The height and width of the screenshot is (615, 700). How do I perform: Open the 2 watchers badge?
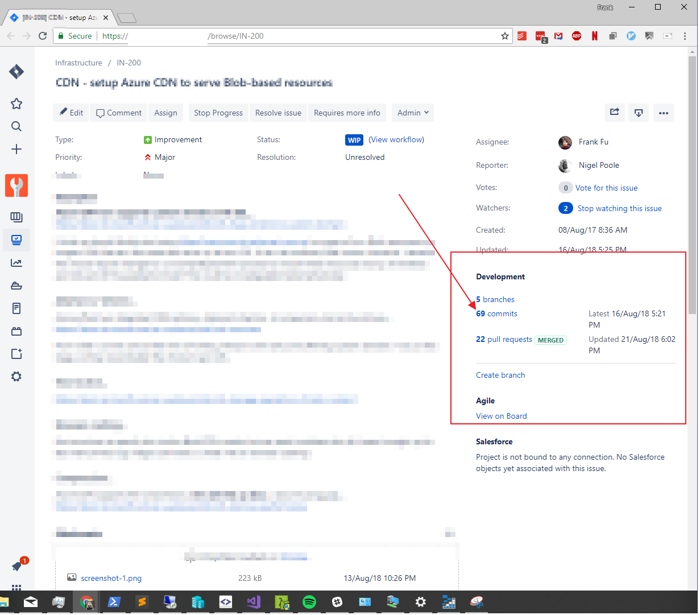pos(565,208)
